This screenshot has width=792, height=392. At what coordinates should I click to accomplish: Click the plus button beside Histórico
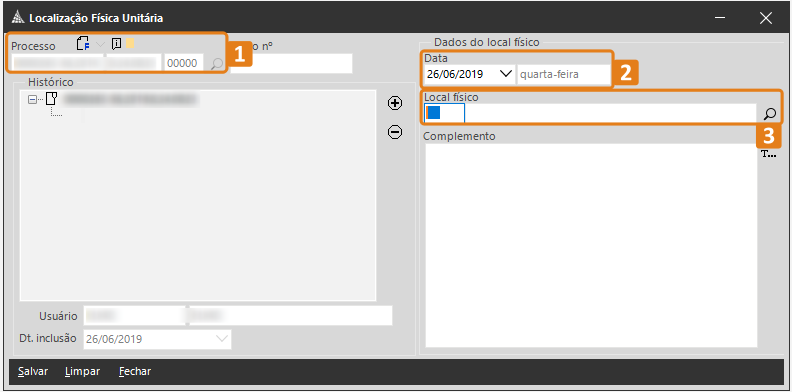point(394,103)
